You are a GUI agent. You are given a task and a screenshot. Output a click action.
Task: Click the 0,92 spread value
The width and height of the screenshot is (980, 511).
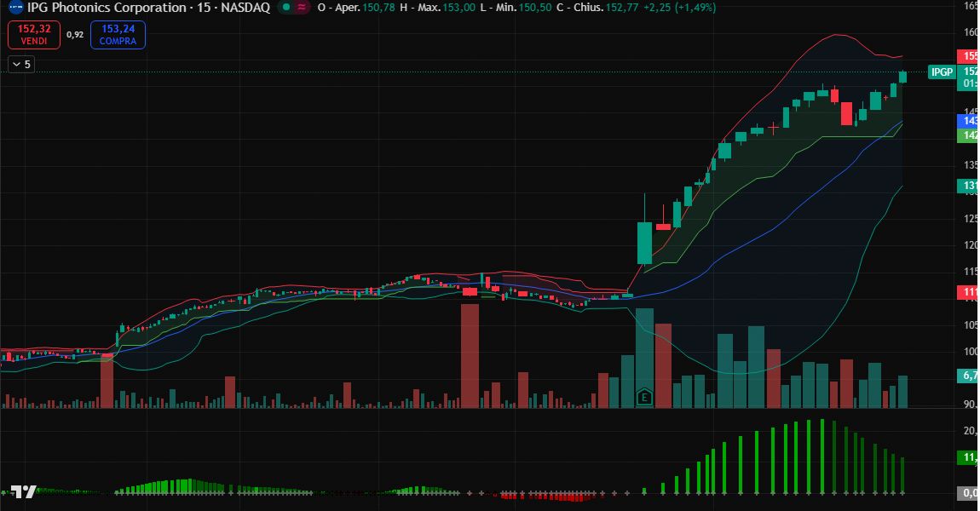pos(75,35)
